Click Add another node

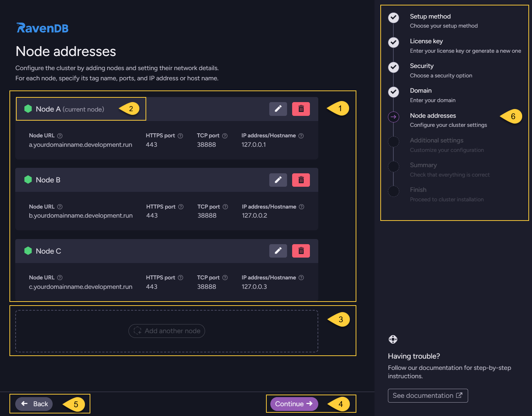click(167, 331)
